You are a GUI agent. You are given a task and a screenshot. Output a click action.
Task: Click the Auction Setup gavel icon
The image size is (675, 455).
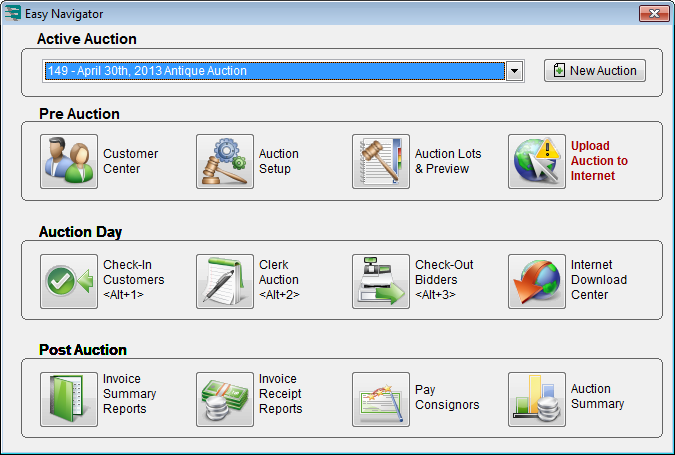click(225, 162)
